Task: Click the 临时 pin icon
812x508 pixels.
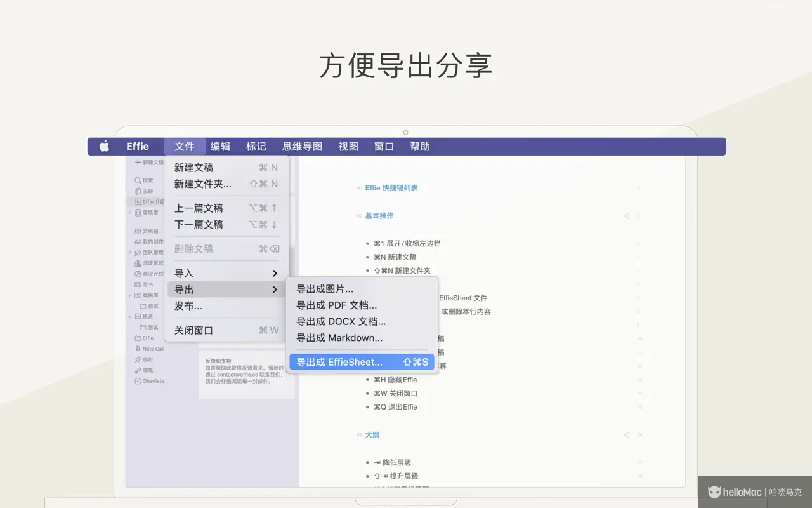Action: pos(138,359)
